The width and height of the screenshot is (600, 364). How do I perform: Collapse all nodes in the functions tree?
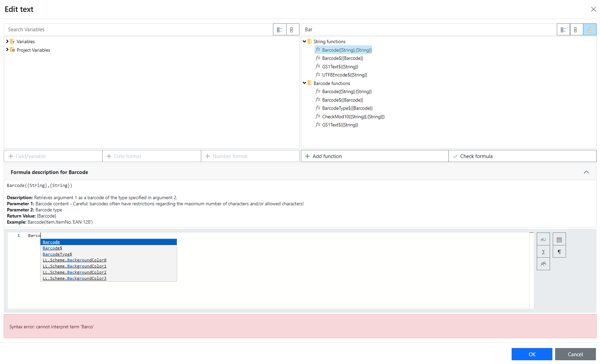point(576,30)
